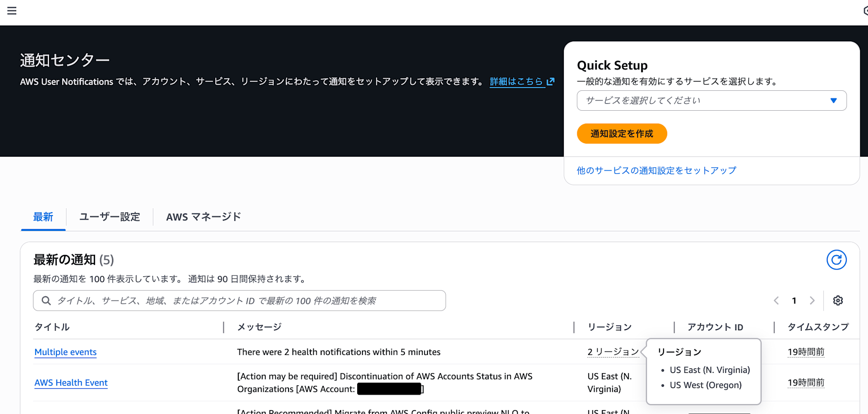Go to the previous page of notifications

coord(776,300)
